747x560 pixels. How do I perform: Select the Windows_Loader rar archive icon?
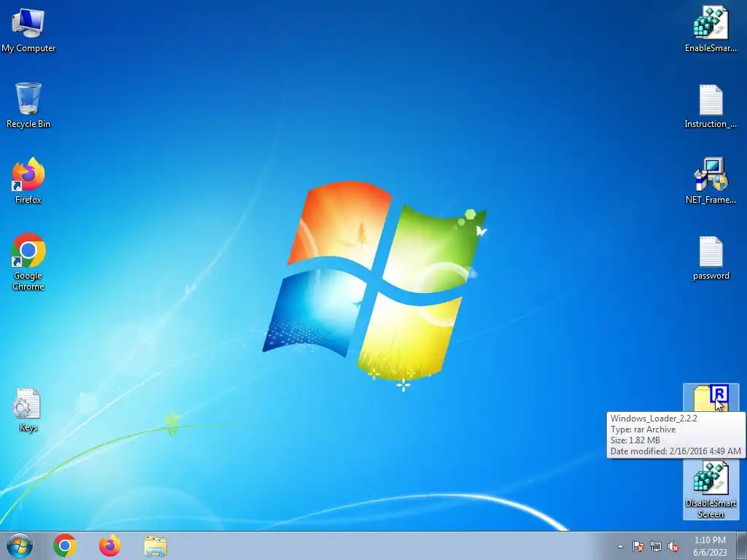(x=711, y=398)
